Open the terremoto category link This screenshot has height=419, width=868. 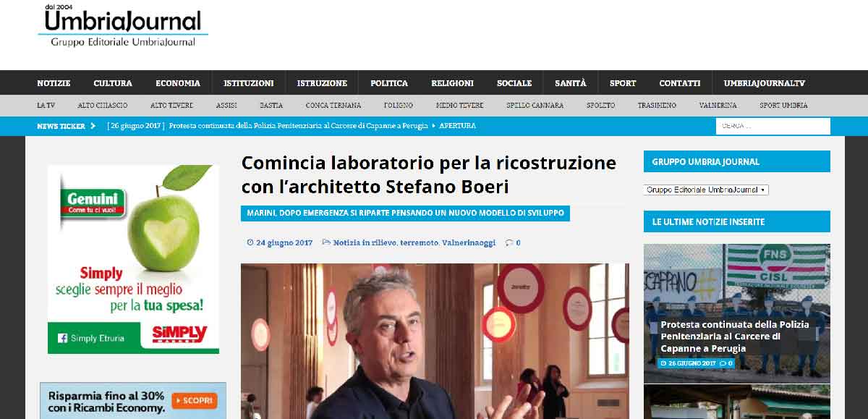pos(420,243)
